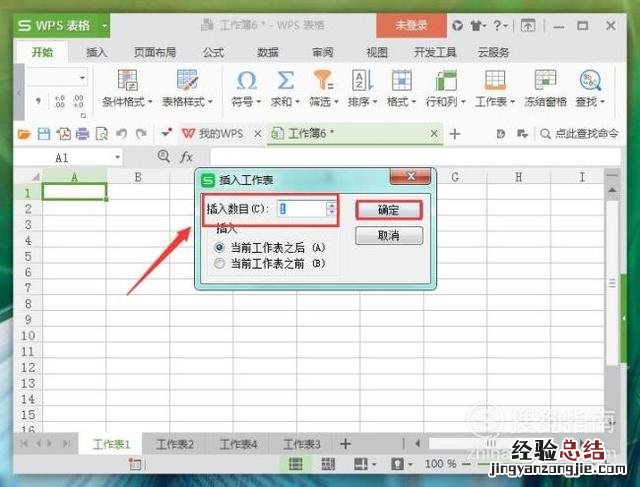Click the 求和 sum (Σ) icon
This screenshot has height=487, width=640.
click(x=285, y=81)
